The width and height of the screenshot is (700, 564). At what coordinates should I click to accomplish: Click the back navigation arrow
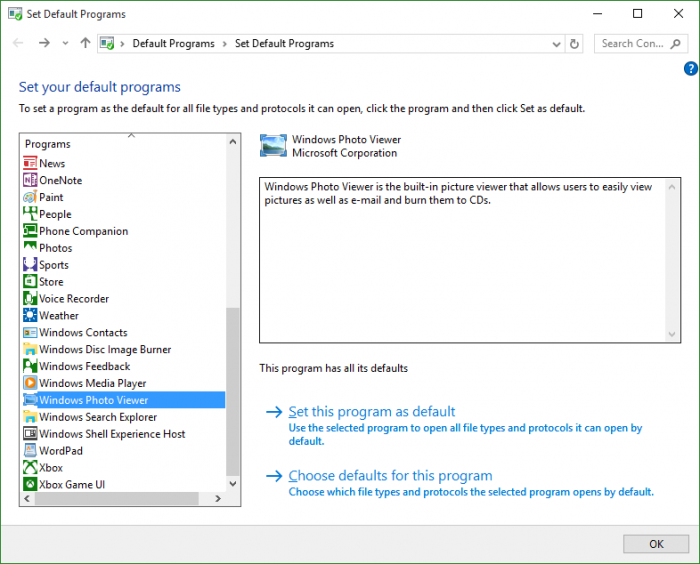coord(18,43)
